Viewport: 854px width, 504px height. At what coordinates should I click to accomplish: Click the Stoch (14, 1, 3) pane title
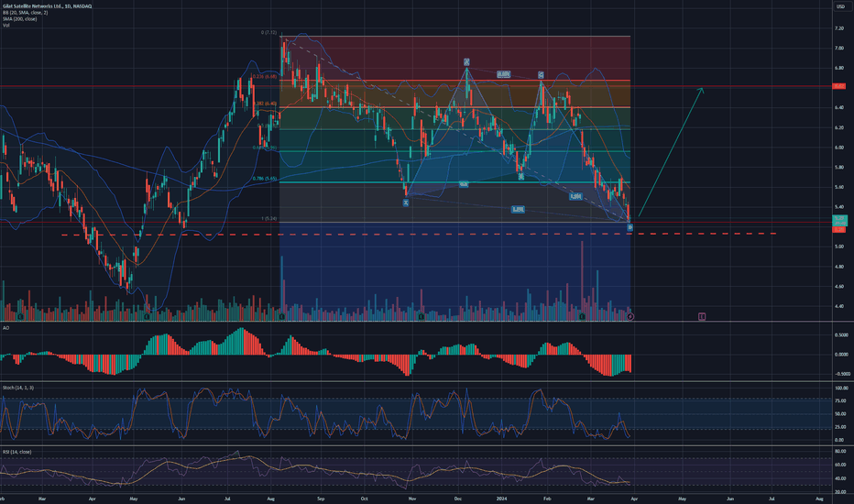[18, 388]
